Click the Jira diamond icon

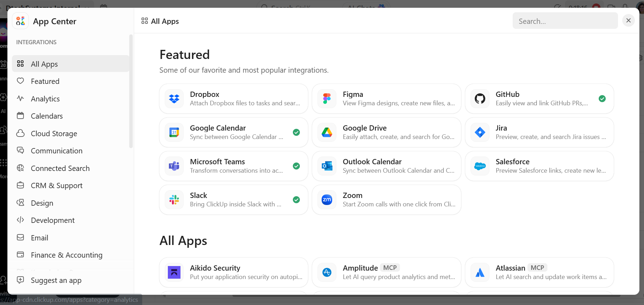tap(480, 132)
